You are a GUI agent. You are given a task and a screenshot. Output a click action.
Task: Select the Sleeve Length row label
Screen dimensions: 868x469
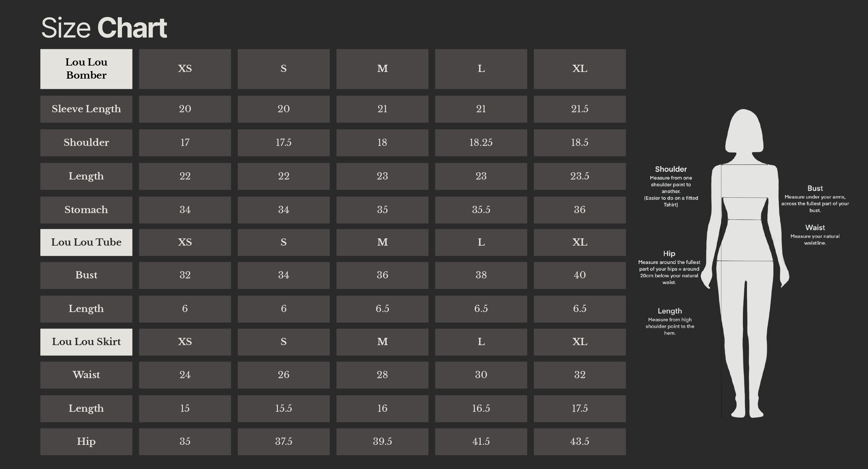tap(86, 109)
